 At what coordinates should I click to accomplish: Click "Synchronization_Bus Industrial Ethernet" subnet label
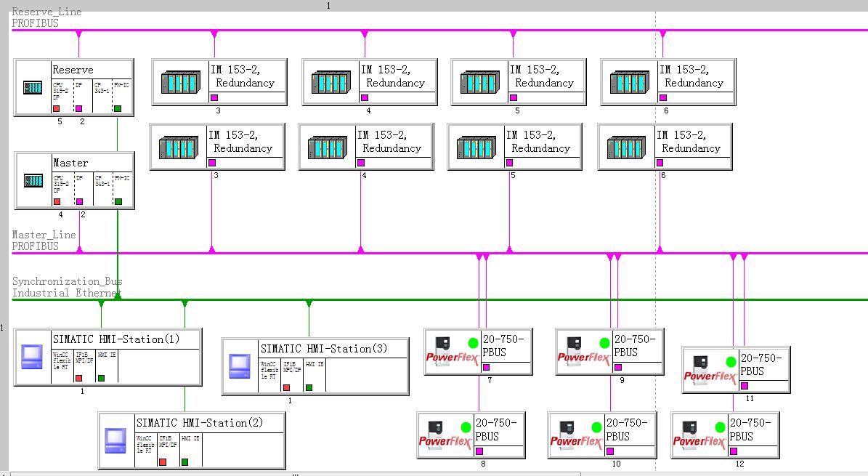(67, 287)
